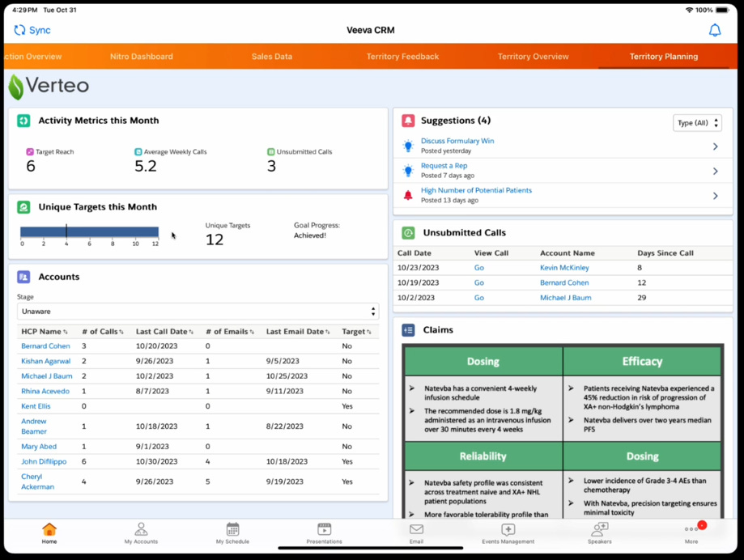The width and height of the screenshot is (744, 560).
Task: Click the Reliability claims header tile
Action: click(483, 456)
